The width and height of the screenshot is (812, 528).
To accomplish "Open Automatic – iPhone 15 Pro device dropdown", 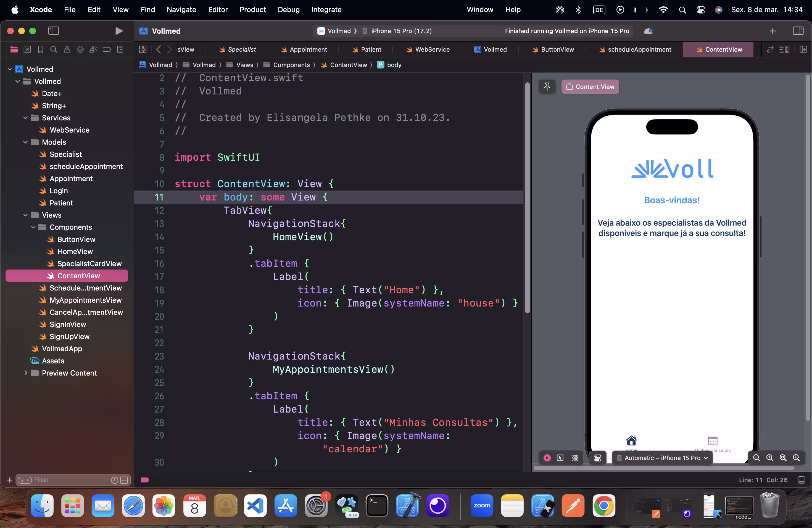I will (x=663, y=458).
